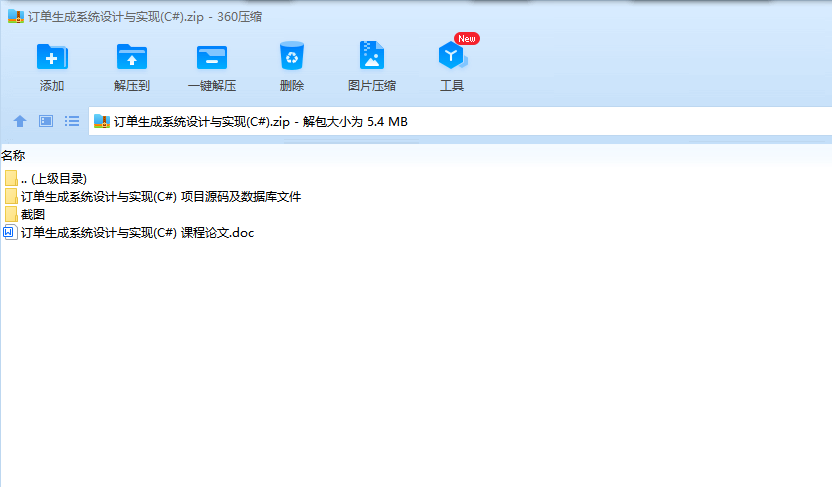Click the 删除 (Delete) trash icon
This screenshot has height=487, width=832.
pyautogui.click(x=292, y=56)
